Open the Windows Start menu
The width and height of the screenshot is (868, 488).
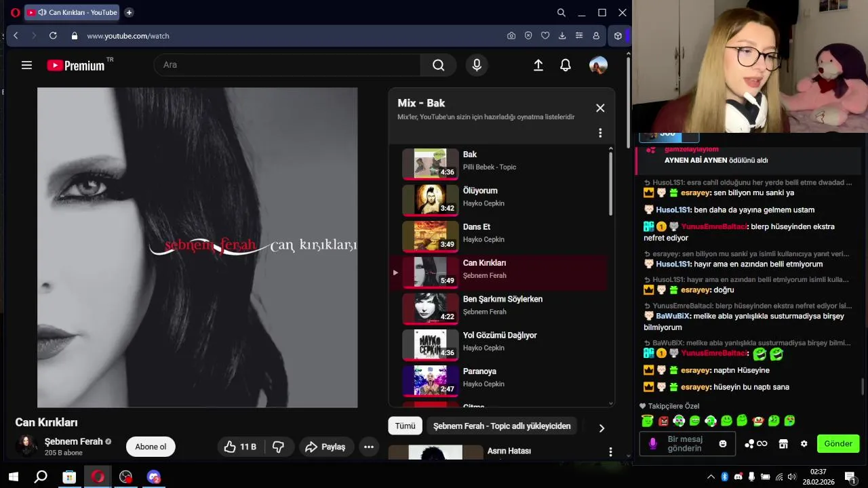click(x=13, y=477)
